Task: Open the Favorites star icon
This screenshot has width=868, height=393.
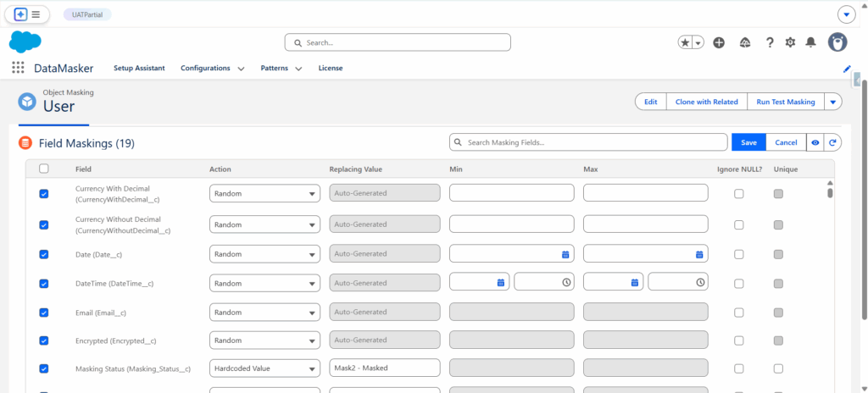Action: point(685,42)
